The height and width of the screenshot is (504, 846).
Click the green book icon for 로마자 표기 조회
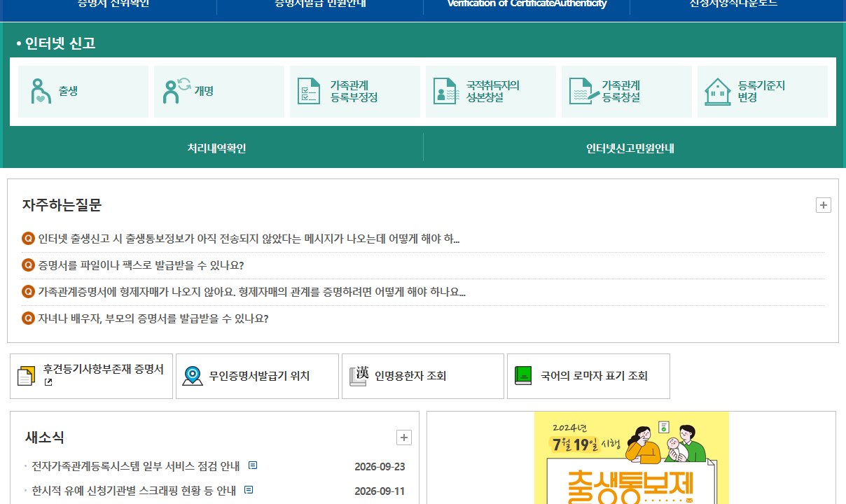523,376
